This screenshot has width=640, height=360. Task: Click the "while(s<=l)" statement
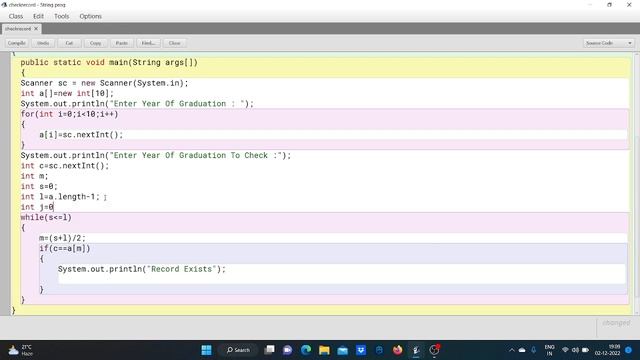[x=46, y=218]
